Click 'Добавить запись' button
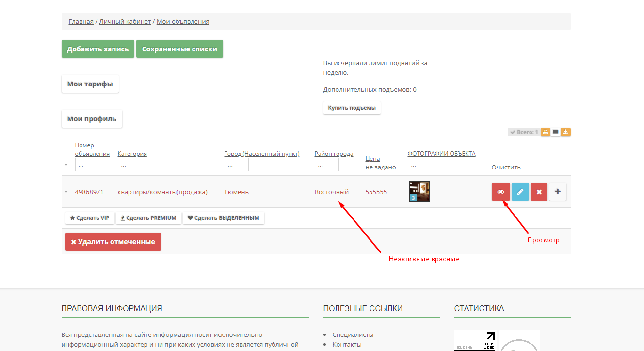The image size is (644, 351). tap(98, 49)
